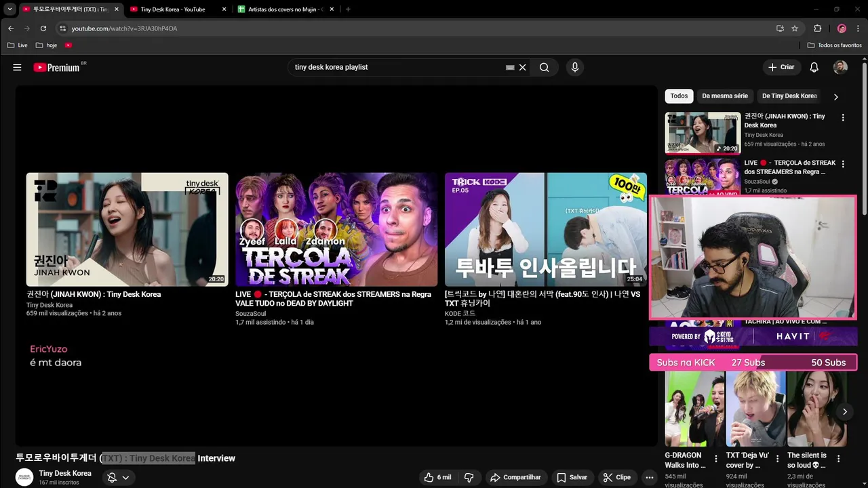The height and width of the screenshot is (488, 868).
Task: Open the JINAH KWON end-screen video thumbnail
Action: pyautogui.click(x=127, y=229)
